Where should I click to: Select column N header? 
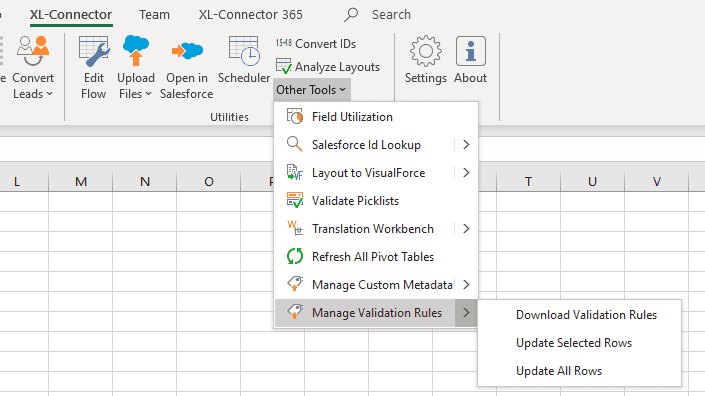[x=145, y=182]
